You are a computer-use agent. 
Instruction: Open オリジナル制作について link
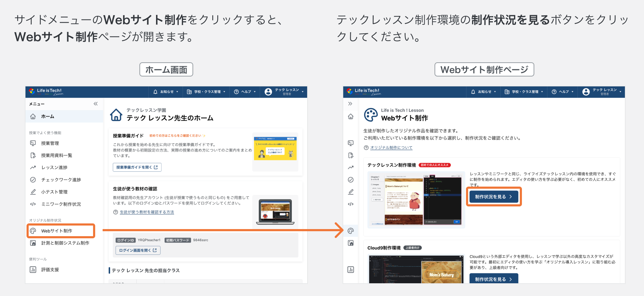click(x=391, y=148)
